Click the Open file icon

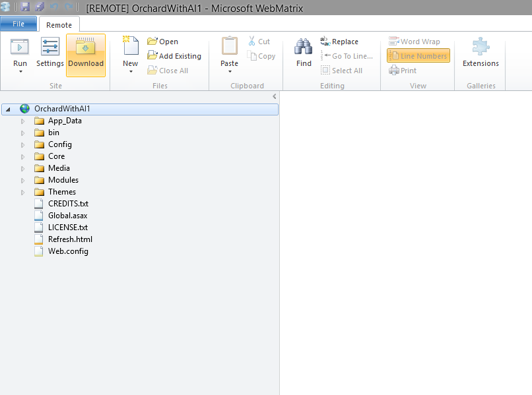(x=152, y=42)
